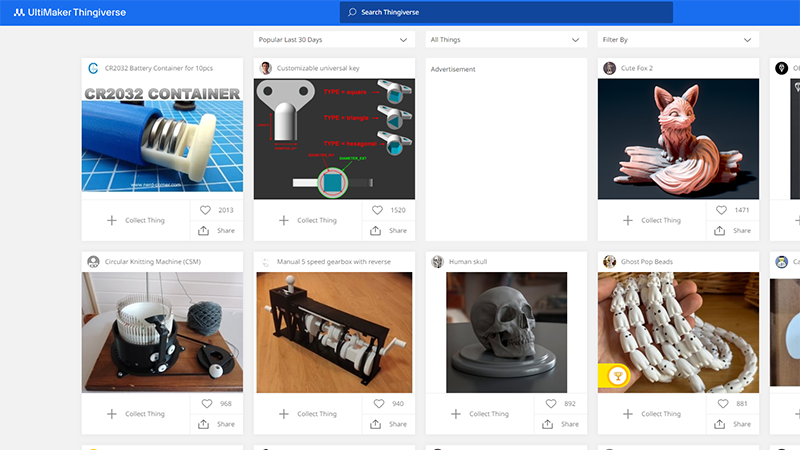Open the Circular Knitting Machine (CSM) title
This screenshot has height=450, width=800.
(x=153, y=262)
